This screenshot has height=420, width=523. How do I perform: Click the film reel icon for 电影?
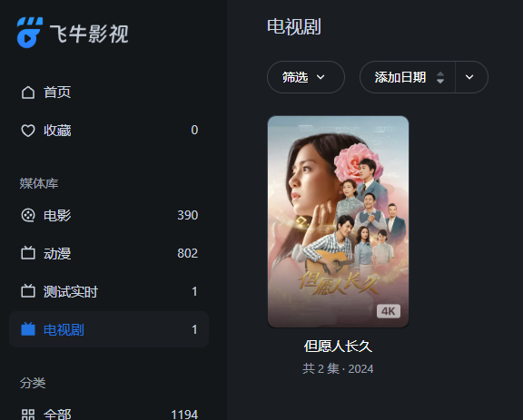[28, 215]
